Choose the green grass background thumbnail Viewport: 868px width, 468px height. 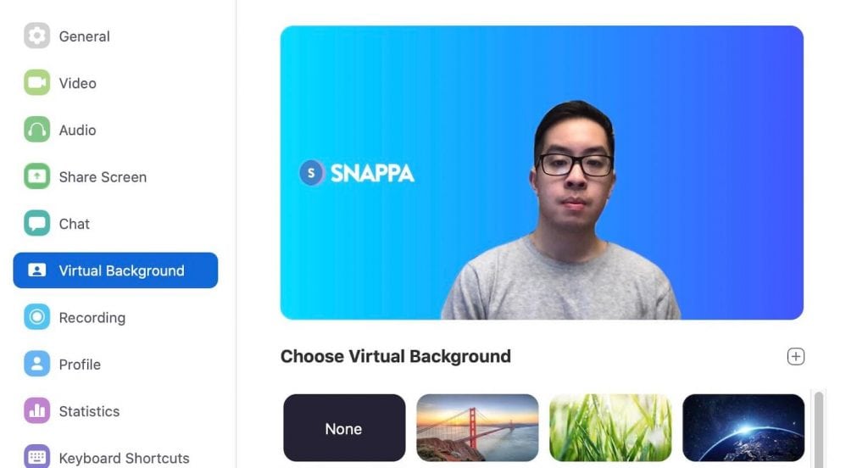coord(610,428)
